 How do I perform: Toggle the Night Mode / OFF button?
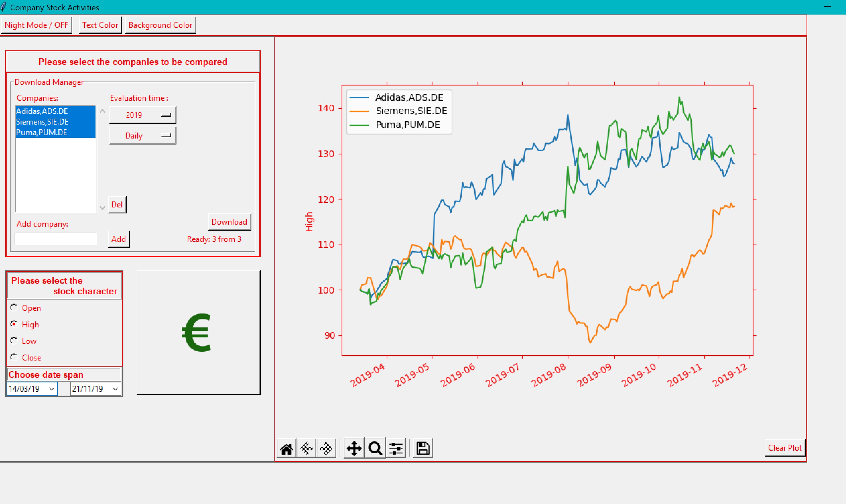(36, 25)
